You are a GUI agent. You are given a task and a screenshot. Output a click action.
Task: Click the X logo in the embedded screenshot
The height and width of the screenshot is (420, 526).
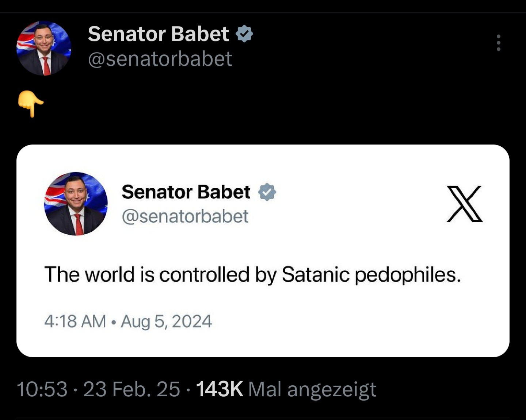[x=464, y=204]
